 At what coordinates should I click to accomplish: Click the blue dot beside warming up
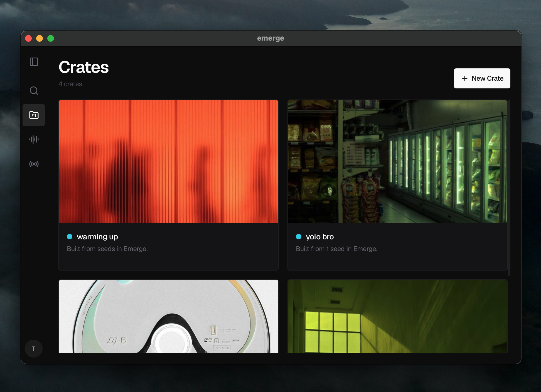click(x=70, y=237)
